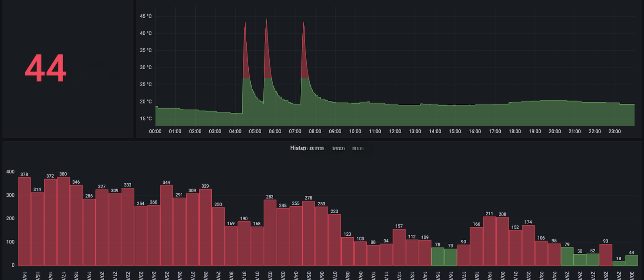Select the bar labeled 380
644x280 pixels.
(x=63, y=222)
